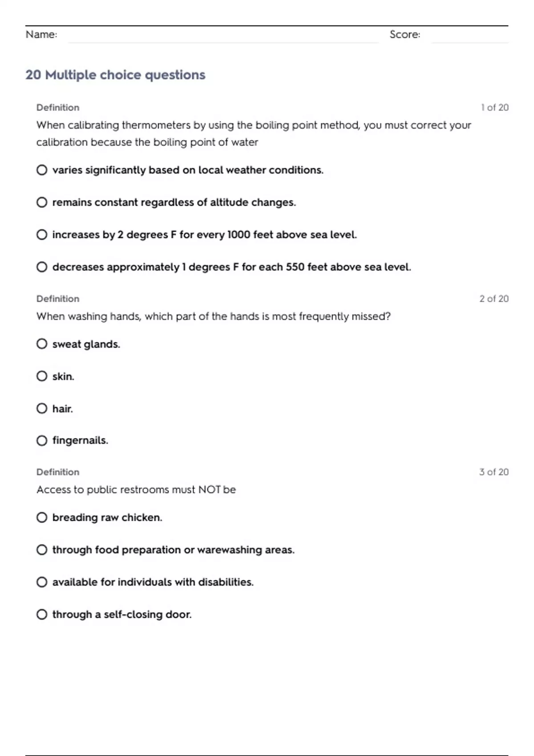Choose the 'breading raw chicken' option

point(42,517)
